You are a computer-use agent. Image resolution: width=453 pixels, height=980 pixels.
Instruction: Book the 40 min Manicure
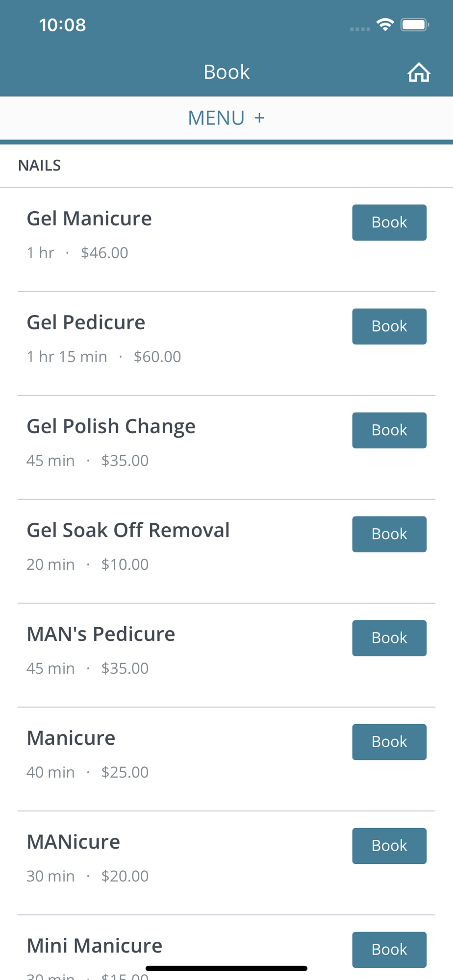point(389,742)
